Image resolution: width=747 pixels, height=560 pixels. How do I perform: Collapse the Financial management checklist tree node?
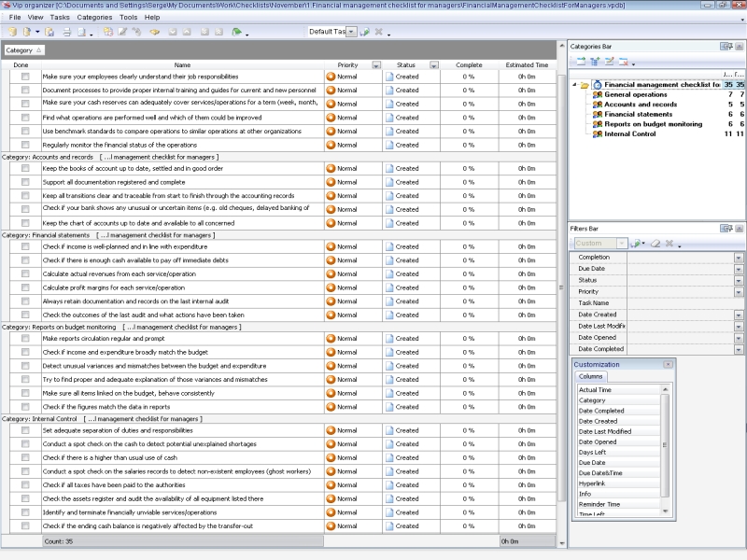574,84
